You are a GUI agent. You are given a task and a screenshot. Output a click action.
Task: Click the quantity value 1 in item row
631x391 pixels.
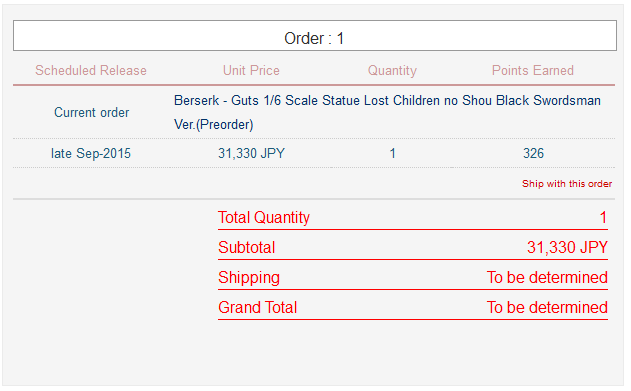coord(393,153)
